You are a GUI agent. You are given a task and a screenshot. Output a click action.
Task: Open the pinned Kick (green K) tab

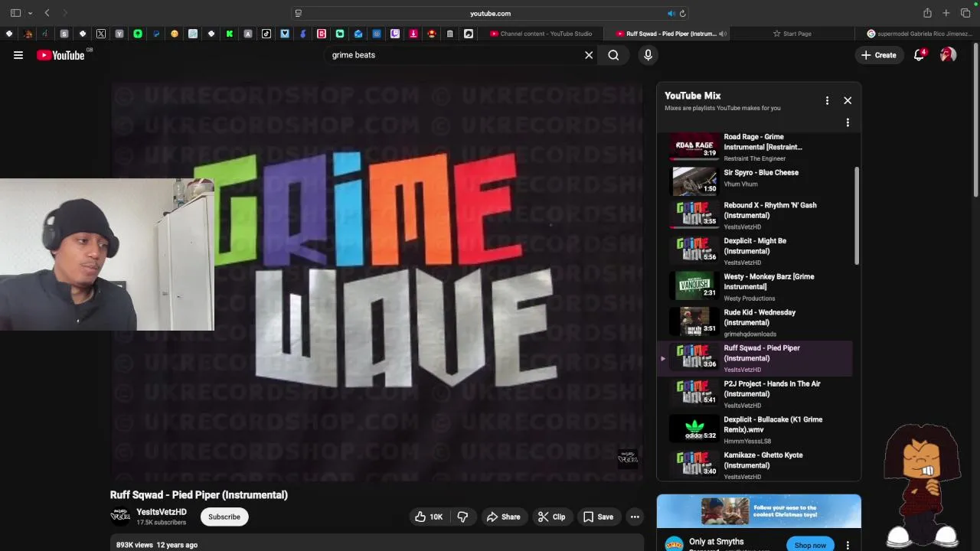[x=230, y=34]
